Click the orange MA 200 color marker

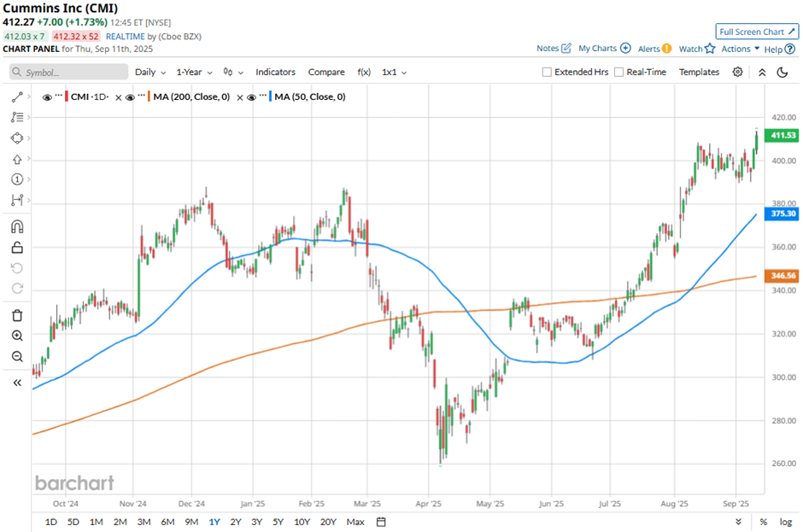(149, 96)
